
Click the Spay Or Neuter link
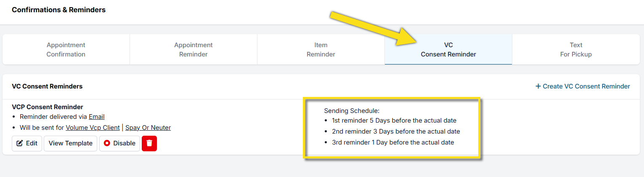point(148,128)
